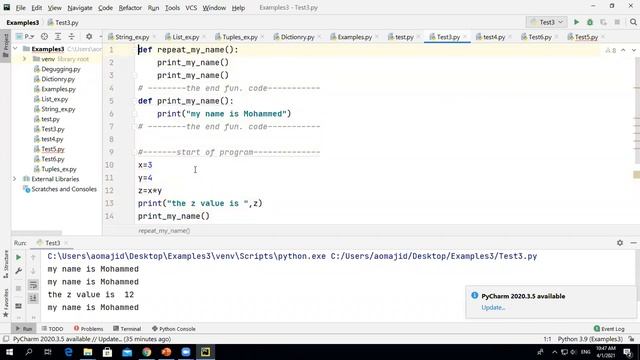Click the warnings count indicator in the editor
Viewport: 640px width, 360px height.
(x=611, y=50)
